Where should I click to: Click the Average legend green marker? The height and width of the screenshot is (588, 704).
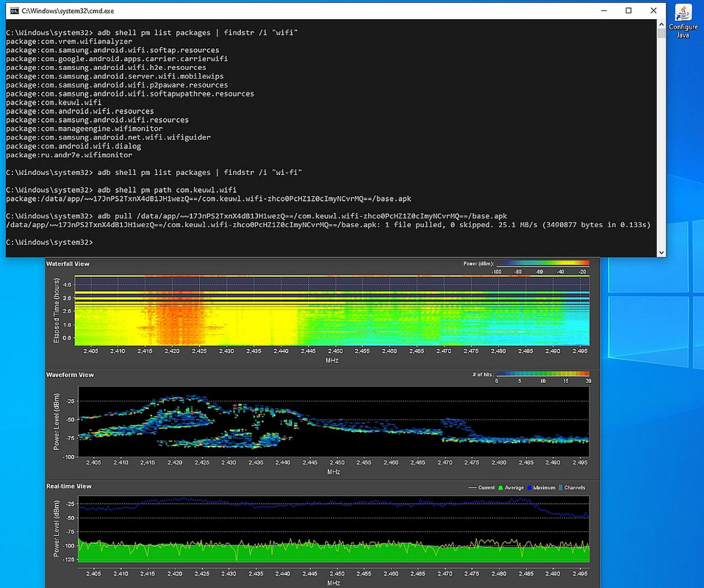tap(500, 487)
